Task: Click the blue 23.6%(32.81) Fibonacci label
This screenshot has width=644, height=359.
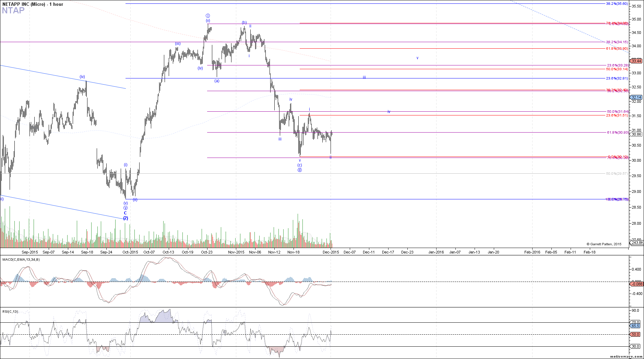Action: 617,78
